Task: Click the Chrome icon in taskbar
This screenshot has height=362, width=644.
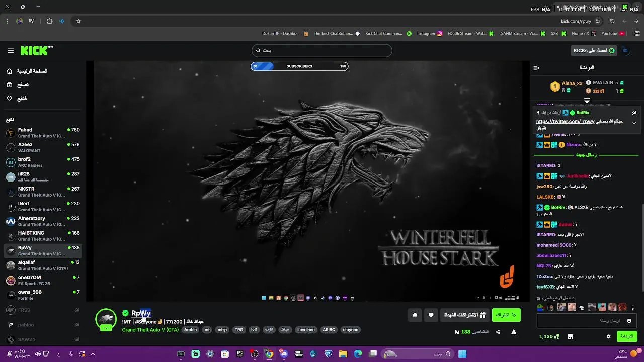Action: coord(269,354)
